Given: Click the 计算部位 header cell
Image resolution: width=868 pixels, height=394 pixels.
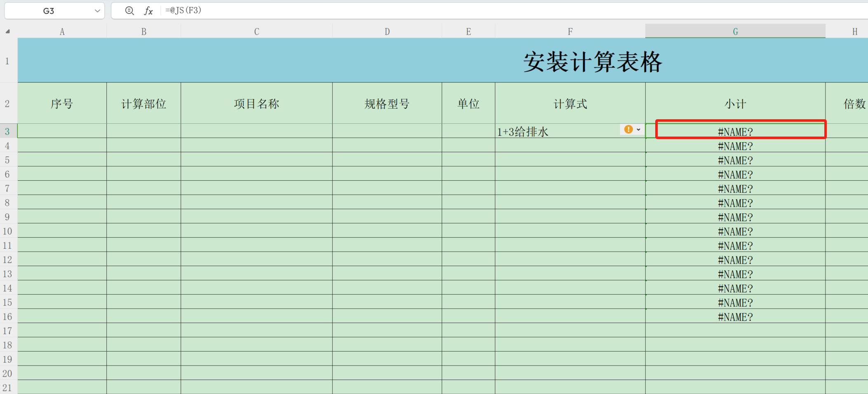Looking at the screenshot, I should pos(143,104).
